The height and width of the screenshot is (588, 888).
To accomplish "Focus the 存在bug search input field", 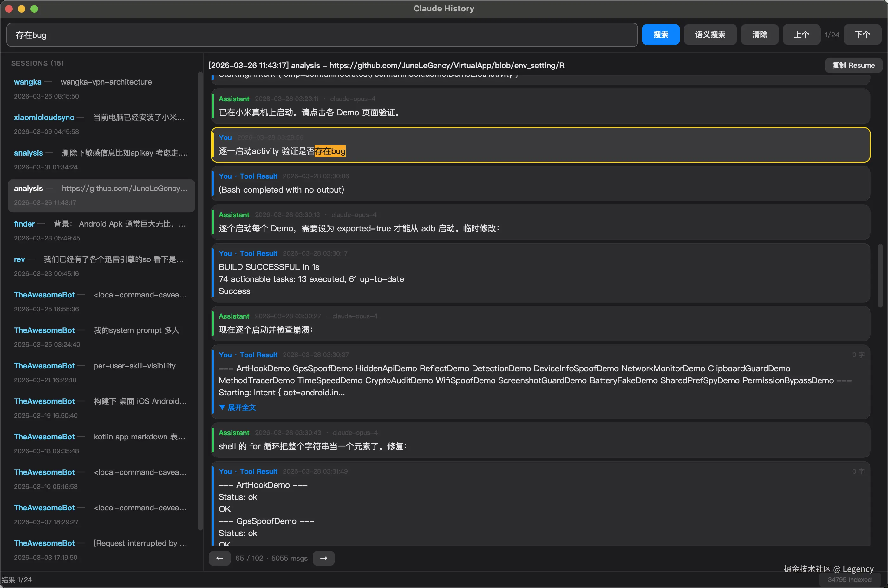I will [322, 35].
